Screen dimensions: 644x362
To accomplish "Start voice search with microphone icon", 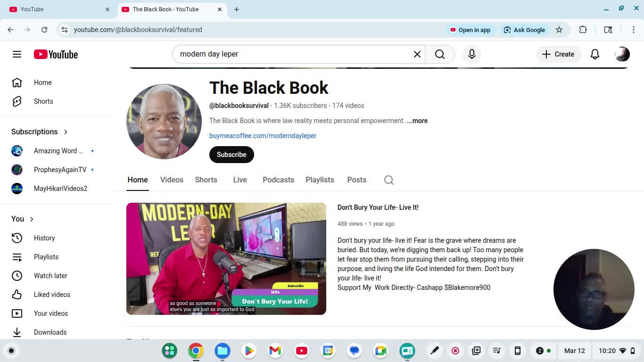I will click(471, 54).
